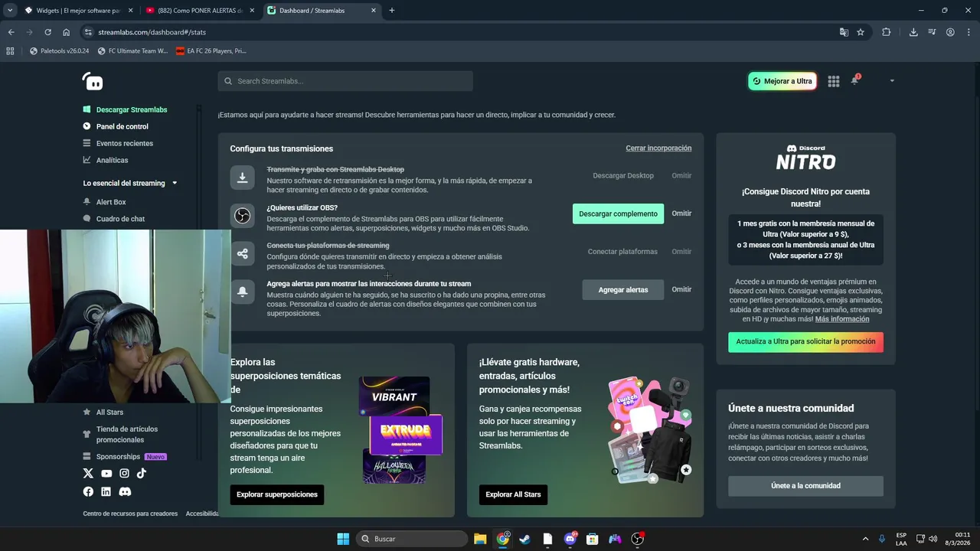This screenshot has height=551, width=980.
Task: Open Sponsorships in the sidebar
Action: click(118, 457)
